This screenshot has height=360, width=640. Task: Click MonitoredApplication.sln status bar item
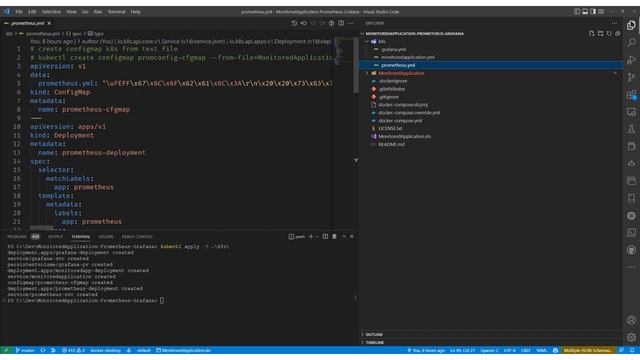(x=183, y=350)
